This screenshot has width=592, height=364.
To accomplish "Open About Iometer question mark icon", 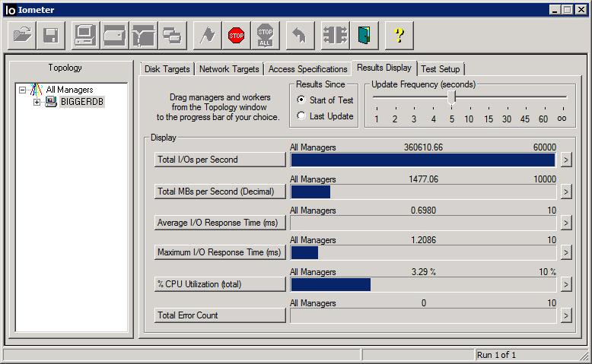I will [399, 36].
